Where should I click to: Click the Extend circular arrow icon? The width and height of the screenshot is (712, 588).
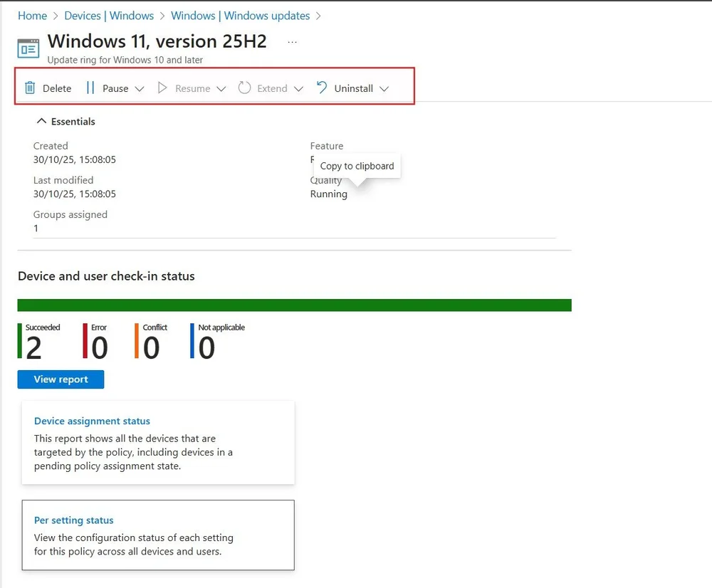[244, 87]
